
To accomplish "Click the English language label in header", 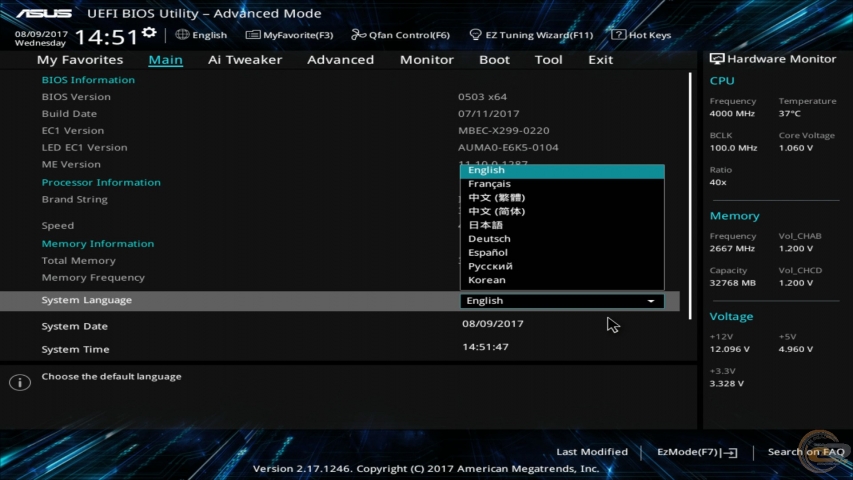I will pyautogui.click(x=209, y=35).
